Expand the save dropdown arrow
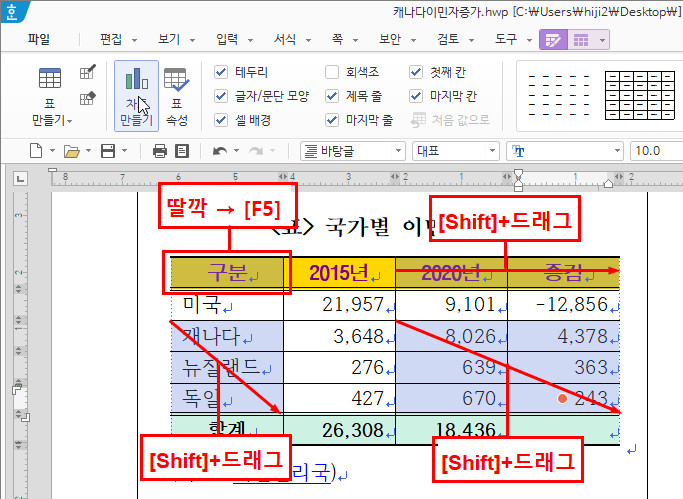Image resolution: width=683 pixels, height=499 pixels. [x=125, y=151]
